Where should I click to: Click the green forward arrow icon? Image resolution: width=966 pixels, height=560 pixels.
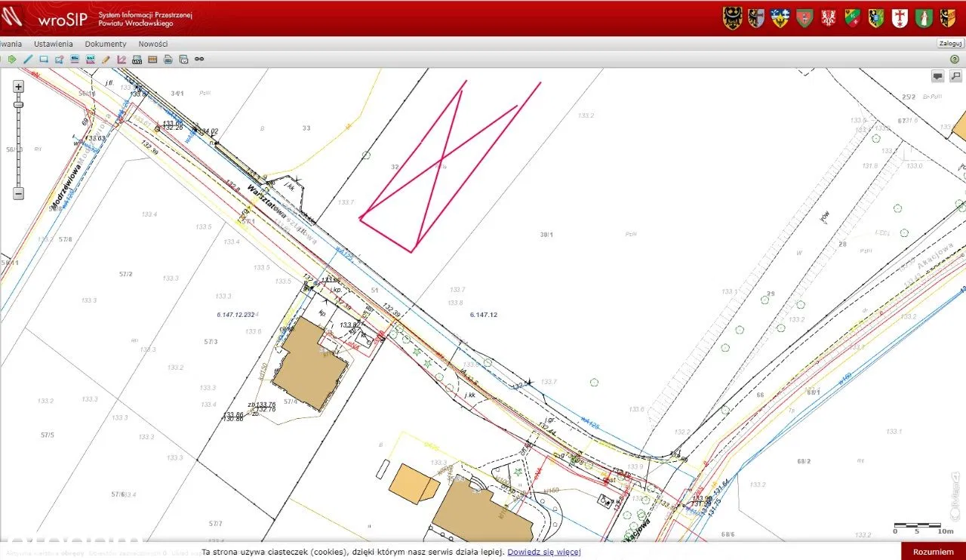coord(12,59)
